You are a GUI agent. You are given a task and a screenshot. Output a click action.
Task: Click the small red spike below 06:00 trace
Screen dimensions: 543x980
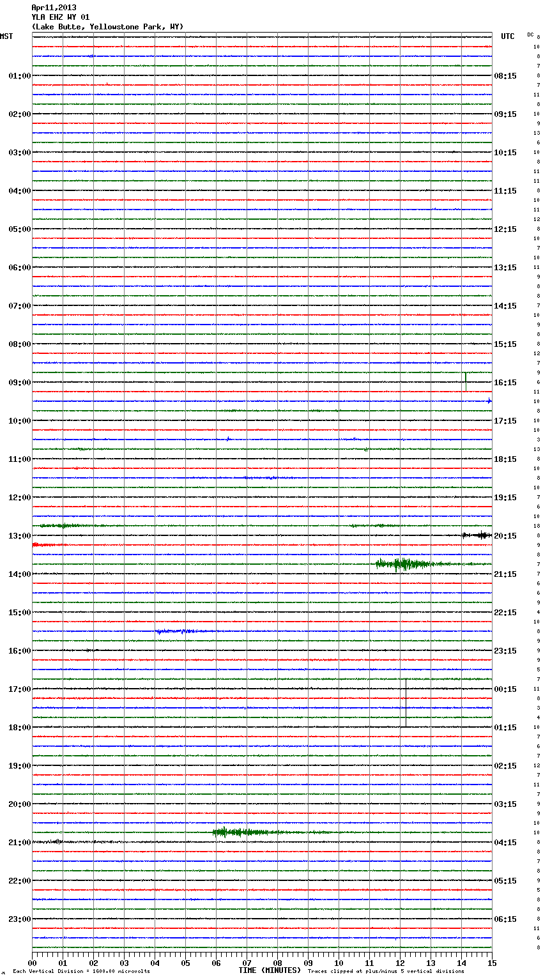pos(433,277)
